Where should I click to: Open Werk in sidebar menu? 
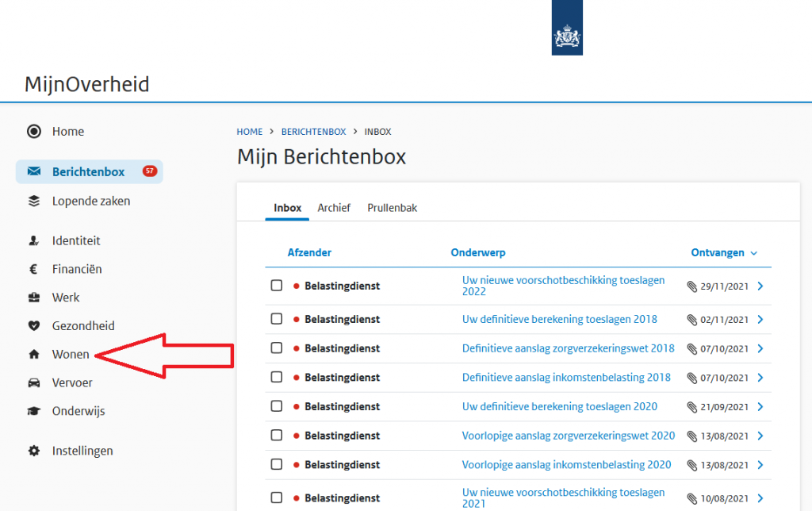coord(66,298)
